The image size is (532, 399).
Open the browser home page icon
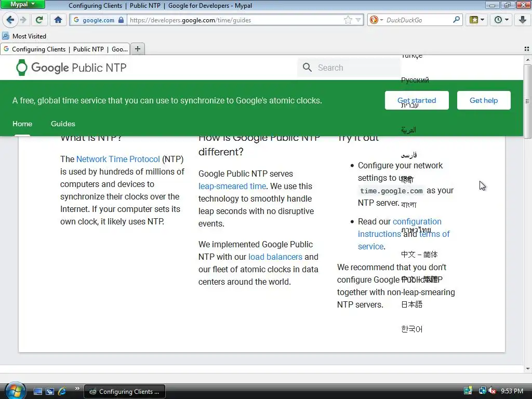pos(58,20)
